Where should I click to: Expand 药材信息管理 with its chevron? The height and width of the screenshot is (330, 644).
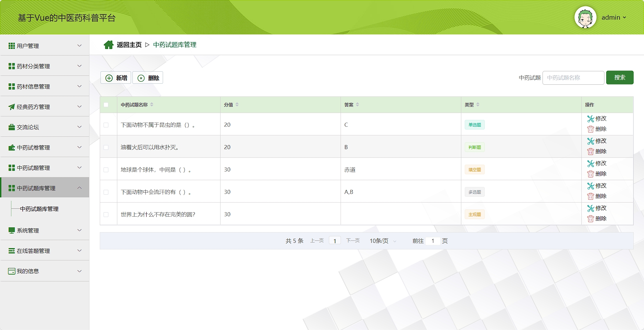[x=79, y=86]
